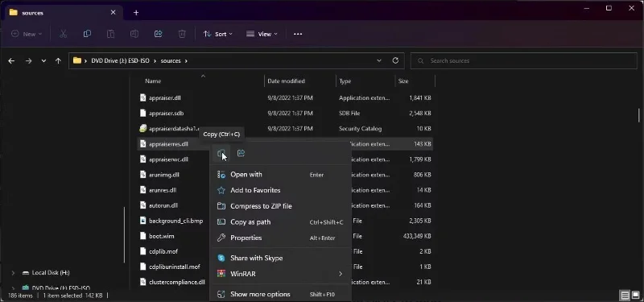644x302 pixels.
Task: Click chevron after sources in breadcrumb
Action: pos(186,61)
